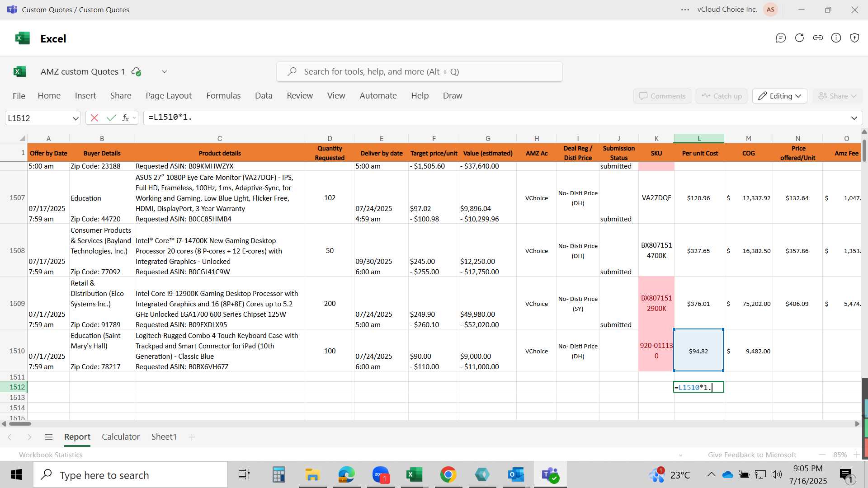
Task: Open the Formulas ribbon tab
Action: (x=223, y=96)
